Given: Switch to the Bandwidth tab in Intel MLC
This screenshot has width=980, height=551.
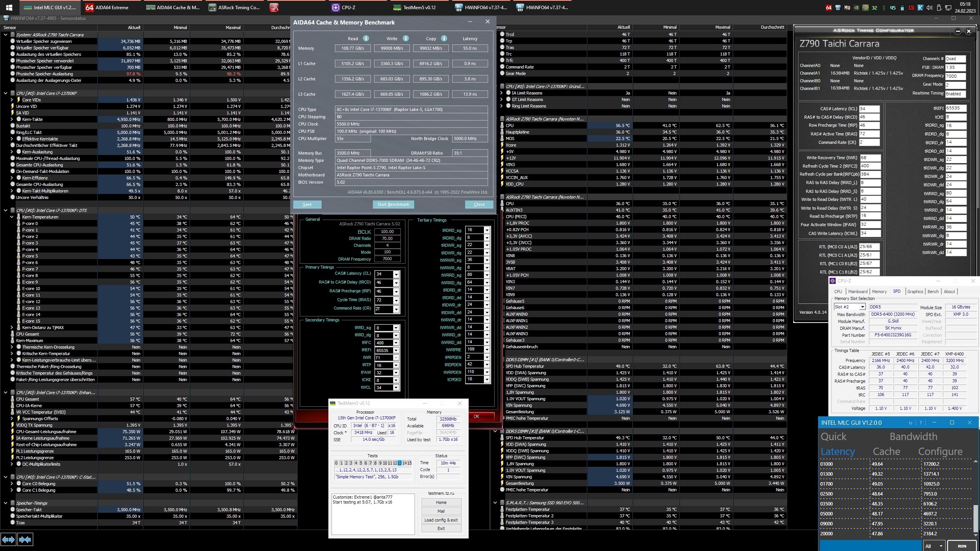Looking at the screenshot, I should click(913, 437).
